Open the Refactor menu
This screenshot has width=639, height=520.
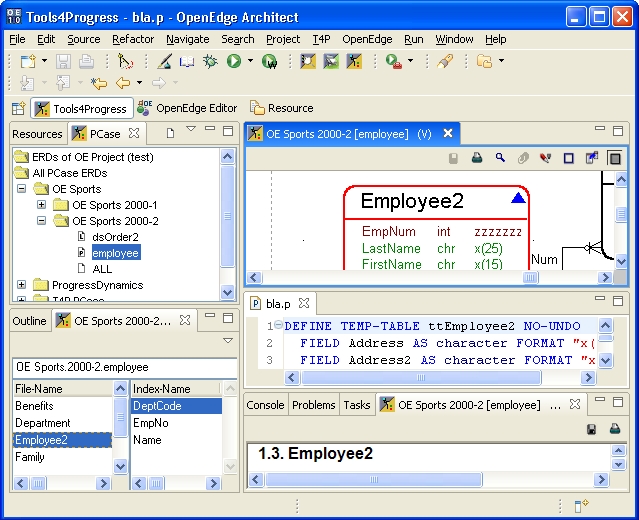[133, 40]
